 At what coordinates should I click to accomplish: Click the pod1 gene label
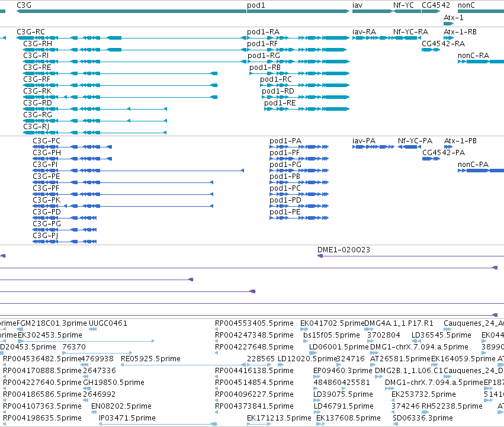256,5
